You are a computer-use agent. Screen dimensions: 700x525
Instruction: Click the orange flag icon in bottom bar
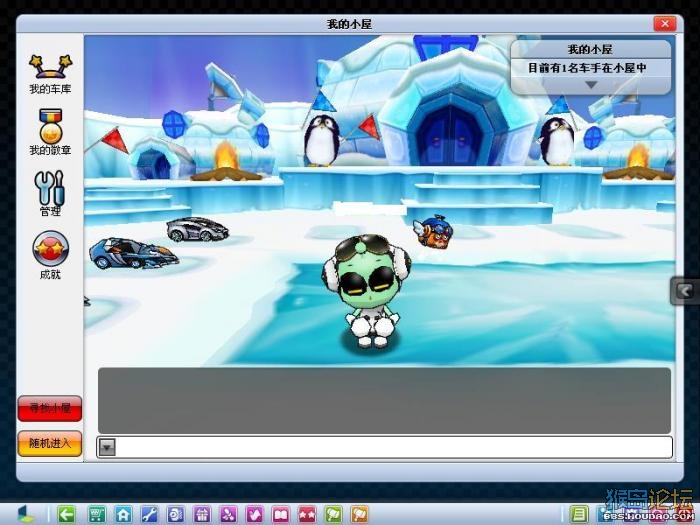pos(360,514)
